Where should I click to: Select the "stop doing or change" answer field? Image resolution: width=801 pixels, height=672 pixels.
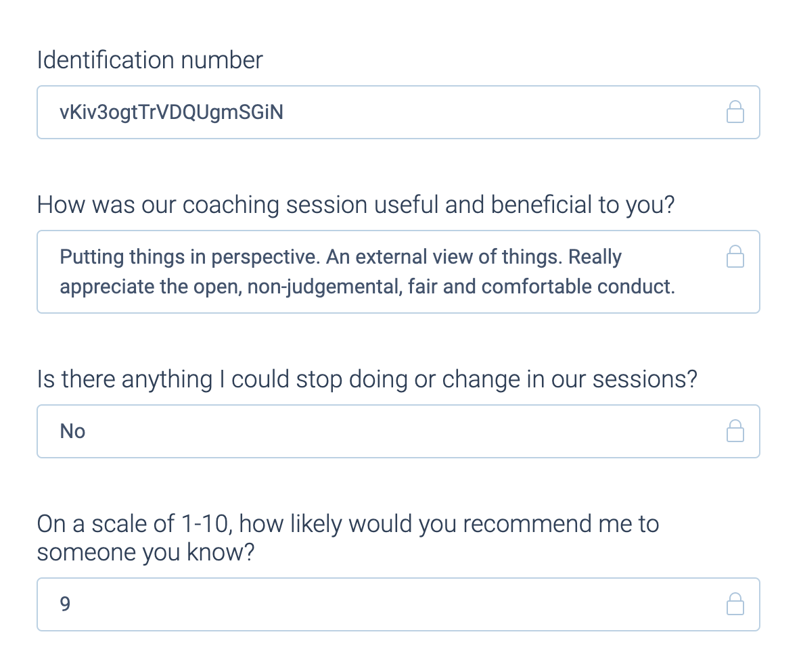[x=379, y=431]
